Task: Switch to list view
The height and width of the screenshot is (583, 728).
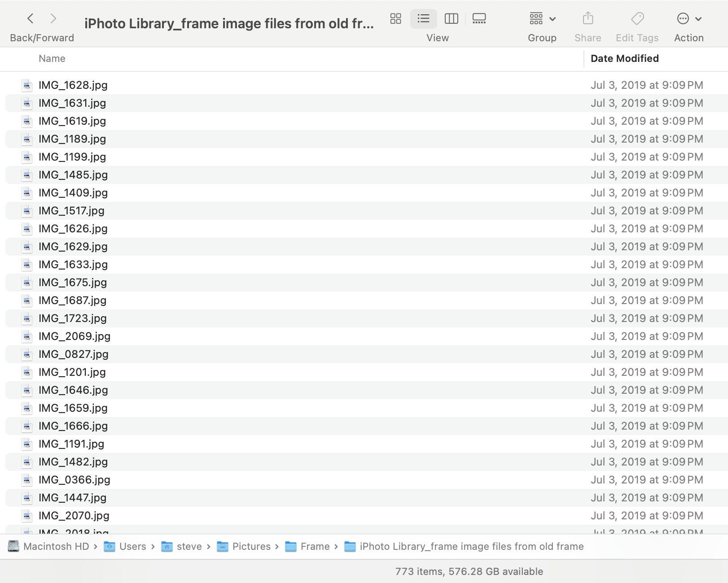Action: [x=423, y=18]
